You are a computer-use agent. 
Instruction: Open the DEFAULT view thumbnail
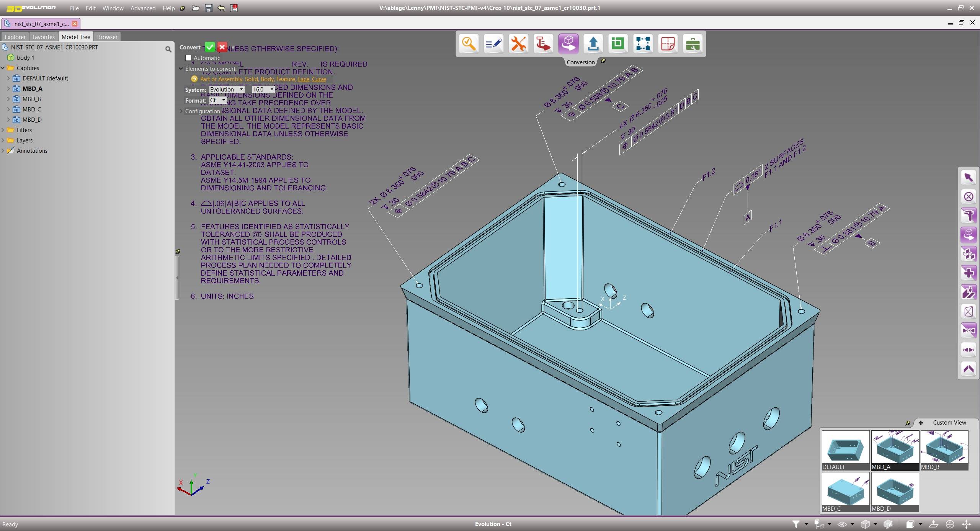point(845,450)
